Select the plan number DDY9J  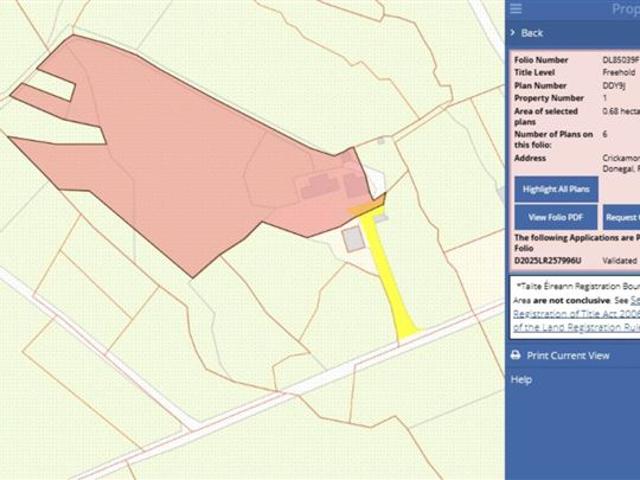click(x=614, y=85)
